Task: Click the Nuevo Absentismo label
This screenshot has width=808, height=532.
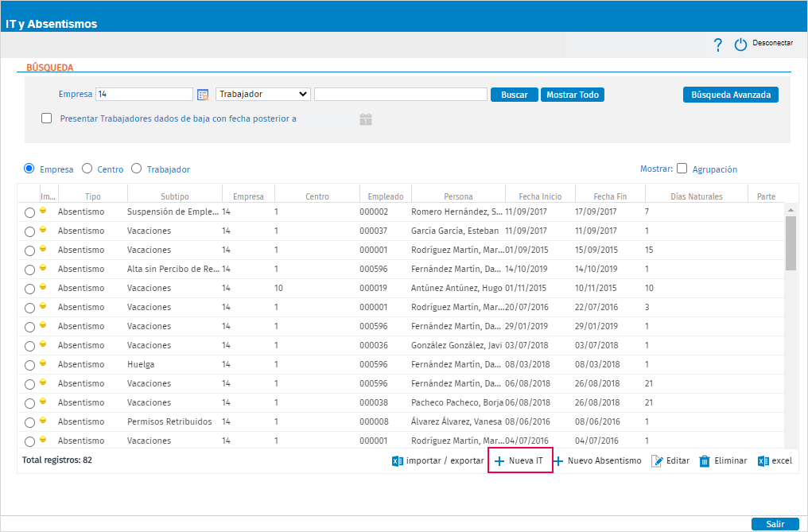Action: pyautogui.click(x=604, y=461)
